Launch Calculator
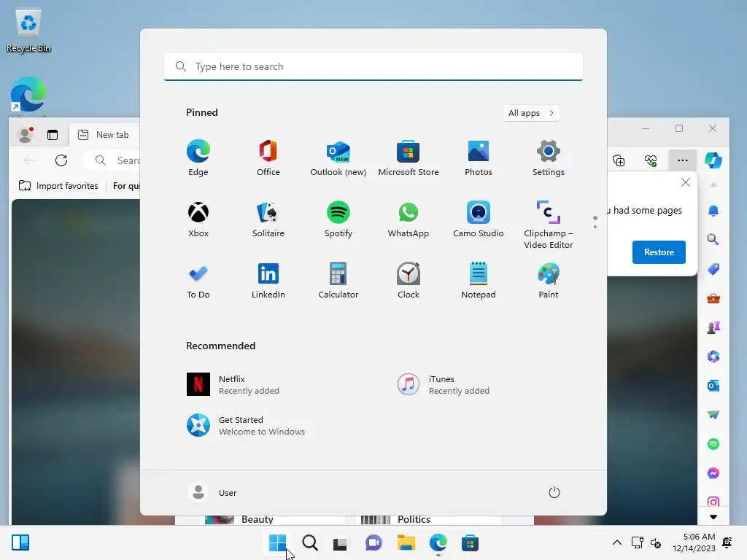 click(338, 281)
